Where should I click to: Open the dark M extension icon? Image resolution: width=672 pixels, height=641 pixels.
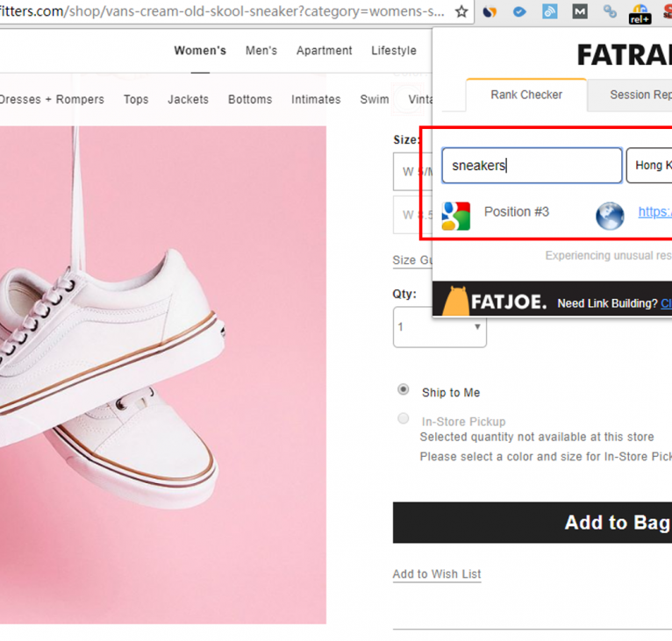click(580, 12)
